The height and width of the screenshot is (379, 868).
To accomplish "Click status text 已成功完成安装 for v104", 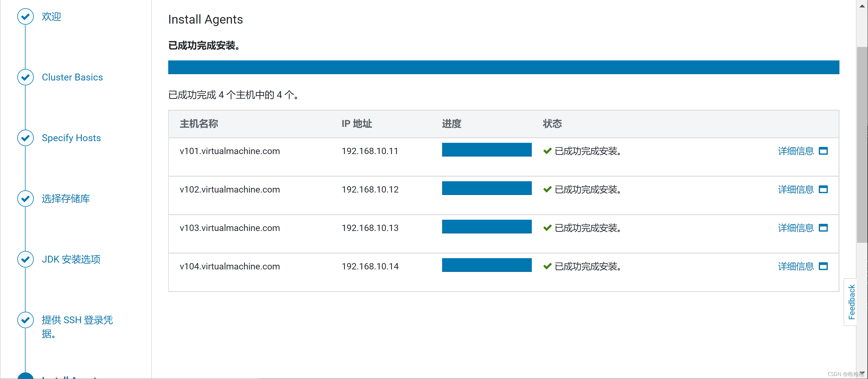I will click(x=588, y=266).
